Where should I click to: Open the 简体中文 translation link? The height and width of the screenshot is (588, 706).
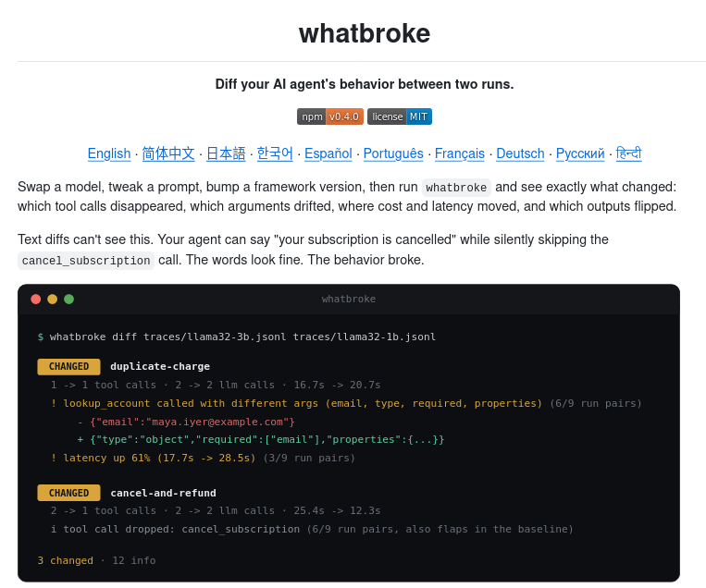click(168, 153)
